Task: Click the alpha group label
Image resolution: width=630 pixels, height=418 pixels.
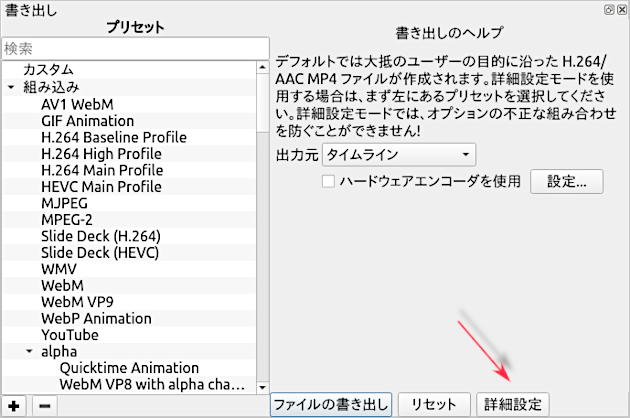Action: pos(59,351)
